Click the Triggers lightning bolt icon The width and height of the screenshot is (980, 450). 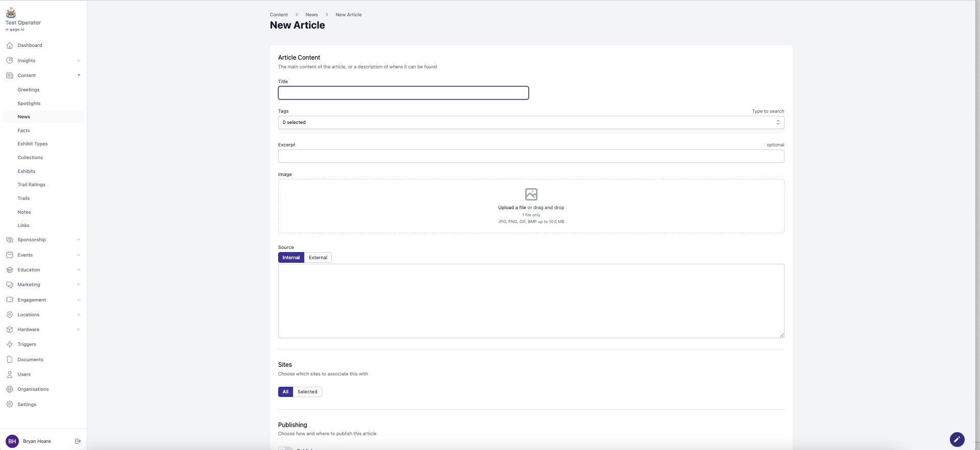pyautogui.click(x=10, y=344)
